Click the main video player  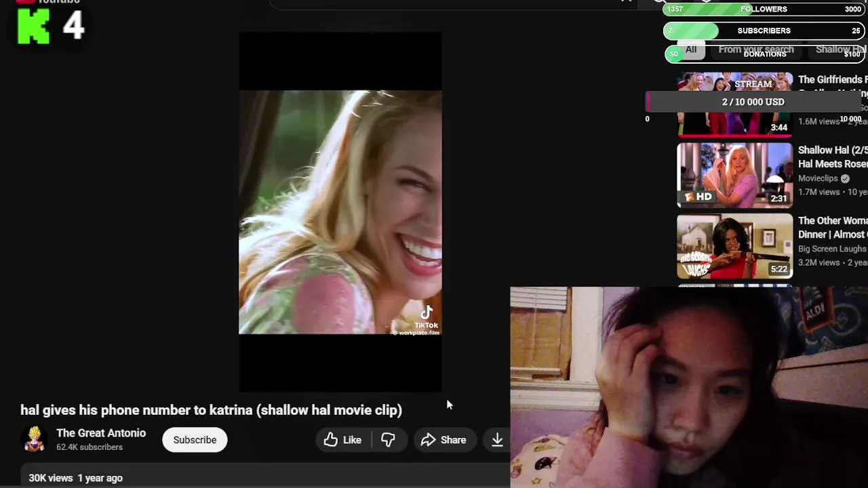click(x=340, y=211)
